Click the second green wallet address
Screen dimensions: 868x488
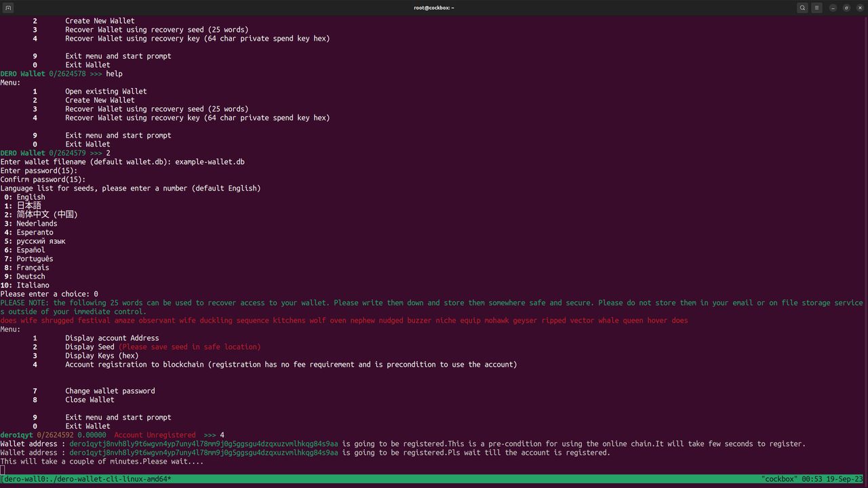(x=203, y=452)
